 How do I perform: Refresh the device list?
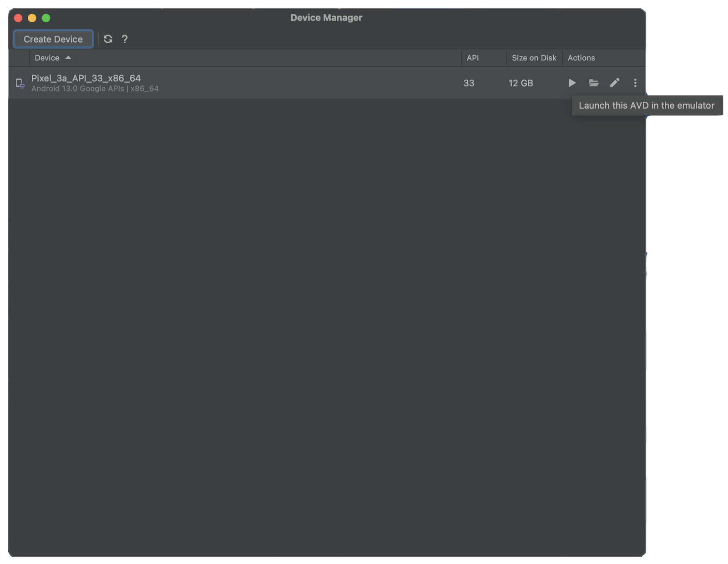click(x=108, y=39)
